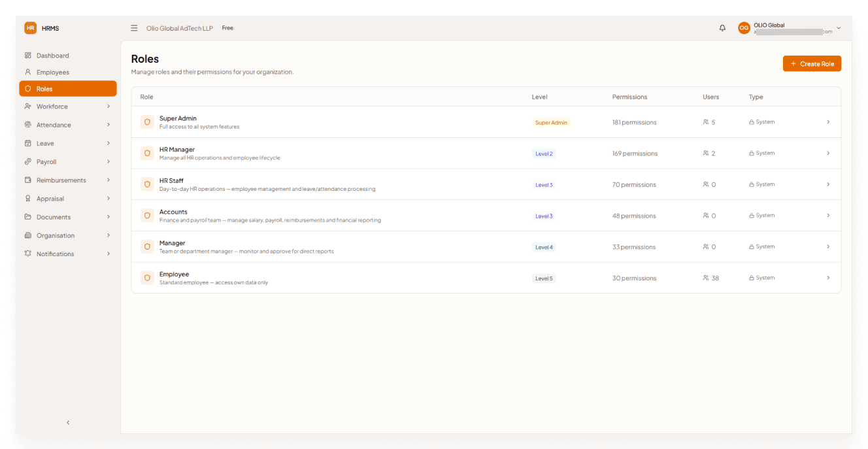Screen dimensions: 868x449
Task: Toggle the hamburger menu icon
Action: point(134,28)
